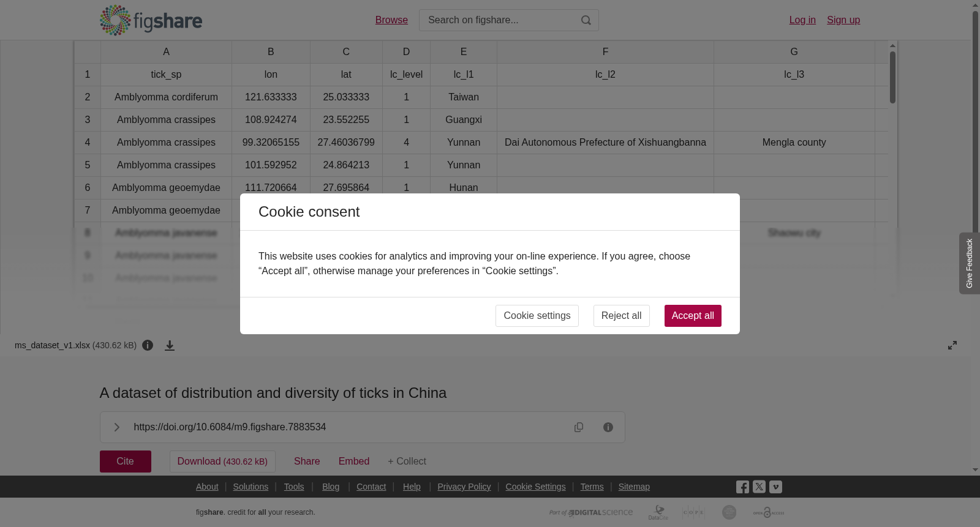Click header cell 'lc_level'
This screenshot has width=980, height=527.
pos(406,75)
